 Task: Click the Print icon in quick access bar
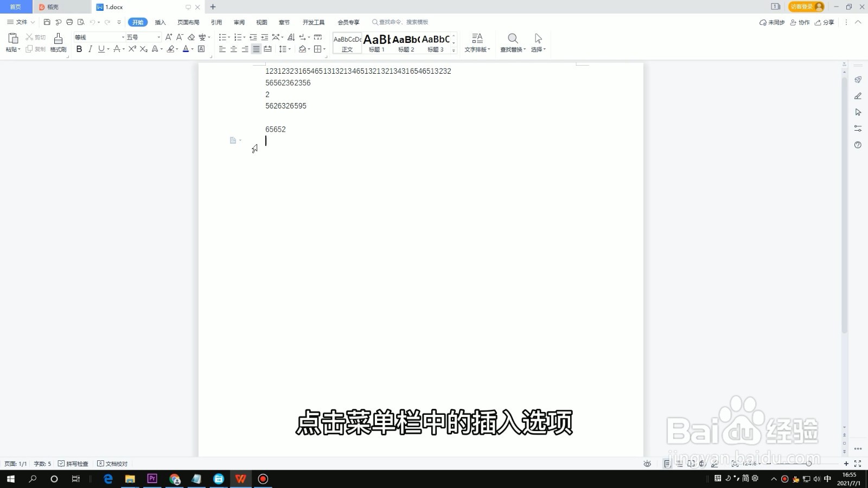69,22
